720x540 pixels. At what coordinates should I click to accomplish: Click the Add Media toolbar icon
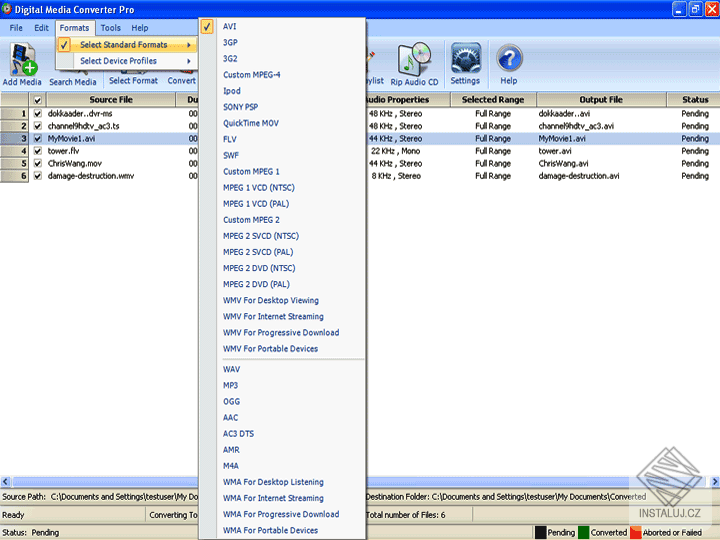coord(22,64)
